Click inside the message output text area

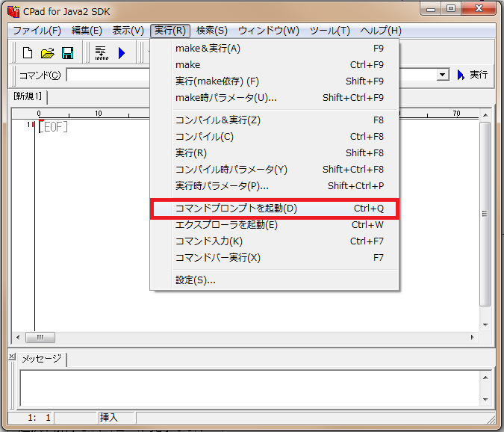tap(249, 388)
